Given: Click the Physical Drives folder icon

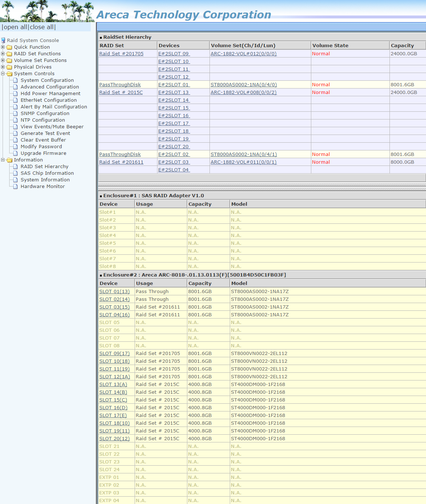Looking at the screenshot, I should point(10,67).
